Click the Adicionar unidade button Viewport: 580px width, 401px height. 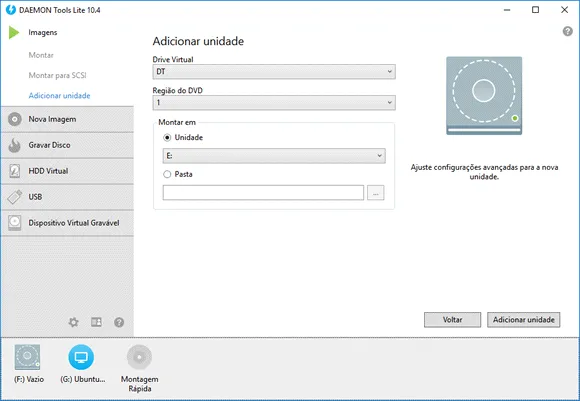point(523,320)
